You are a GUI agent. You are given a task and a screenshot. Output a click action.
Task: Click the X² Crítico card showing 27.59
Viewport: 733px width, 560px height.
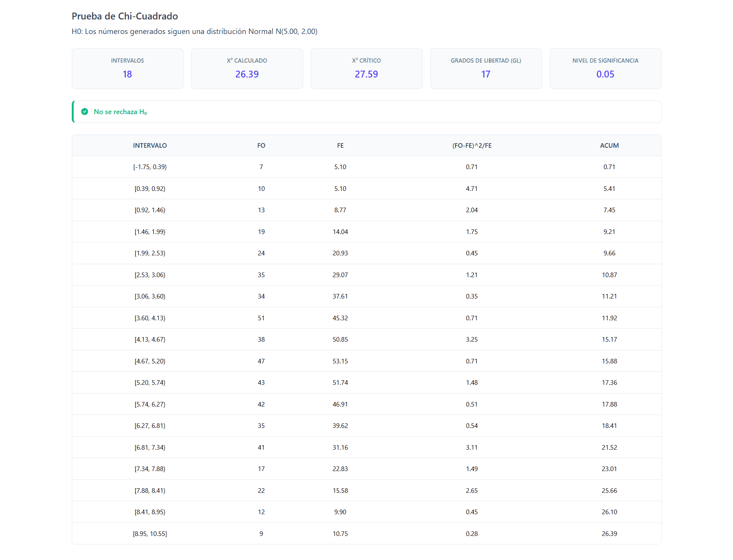click(366, 68)
